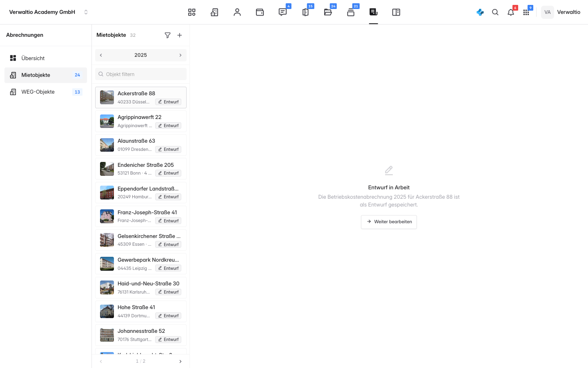Open the buildings icon in top navigation
The height and width of the screenshot is (368, 588).
tap(214, 12)
